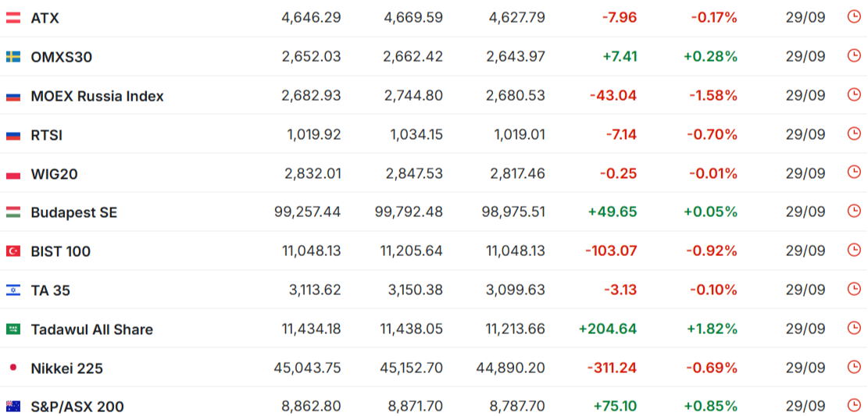Screen dimensions: 868x416
Task: Click the clock icon in OMXS30 row
Action: (x=854, y=55)
